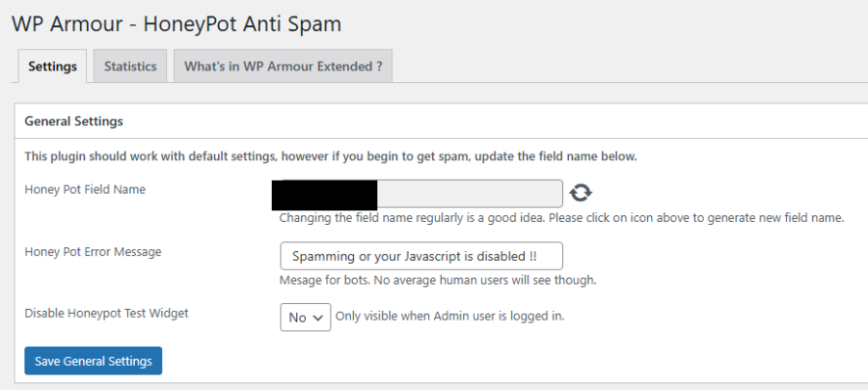Click the 'Only visible when Admin user' note
This screenshot has height=390, width=868.
click(449, 317)
